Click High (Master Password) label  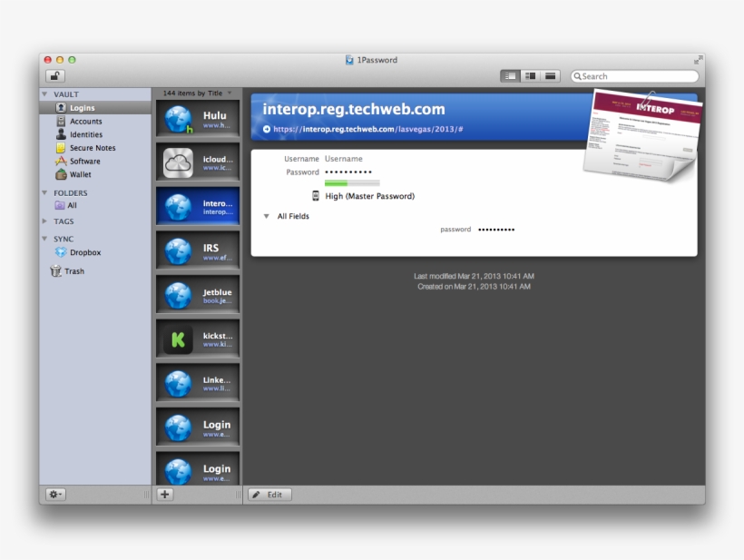(369, 196)
